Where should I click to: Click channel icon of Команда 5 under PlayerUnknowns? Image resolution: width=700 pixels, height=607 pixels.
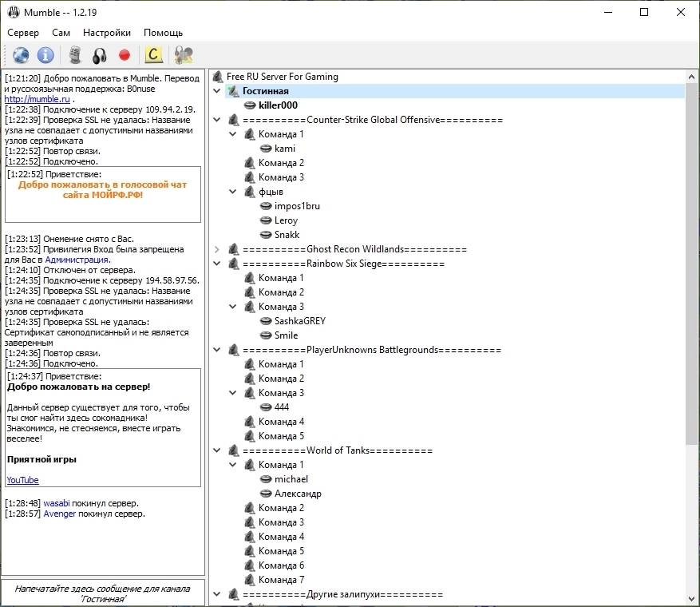click(250, 436)
